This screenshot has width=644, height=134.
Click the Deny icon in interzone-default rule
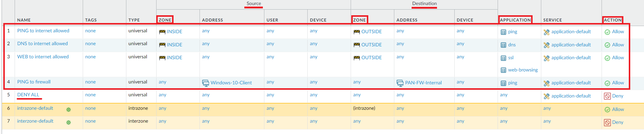tap(607, 122)
